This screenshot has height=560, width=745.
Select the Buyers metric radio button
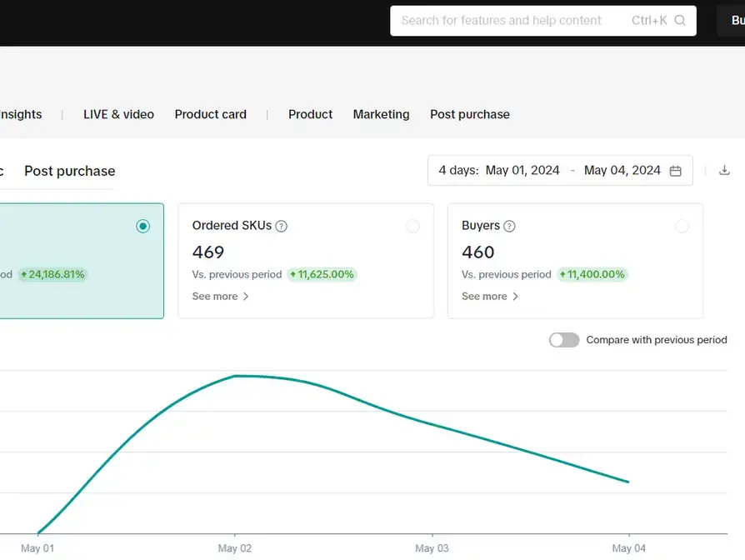(x=682, y=226)
